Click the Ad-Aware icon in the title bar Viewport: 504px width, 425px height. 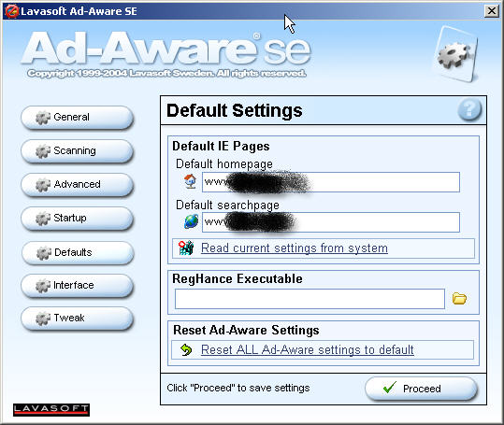pos(11,11)
